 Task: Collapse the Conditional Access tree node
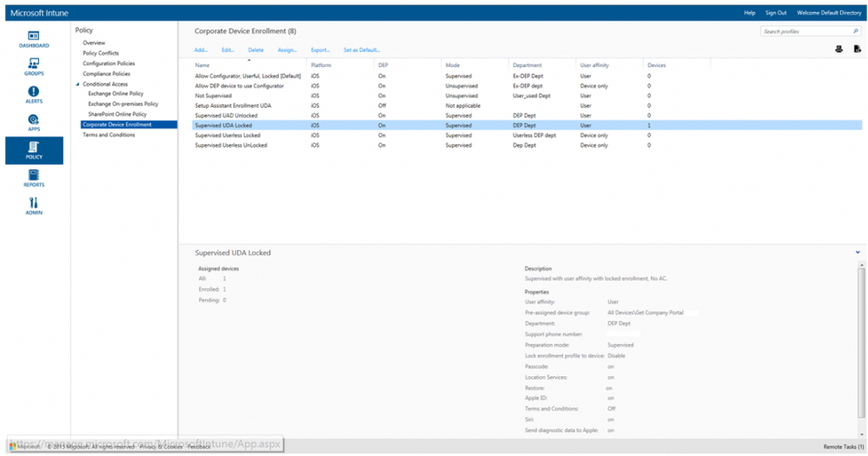coord(77,84)
